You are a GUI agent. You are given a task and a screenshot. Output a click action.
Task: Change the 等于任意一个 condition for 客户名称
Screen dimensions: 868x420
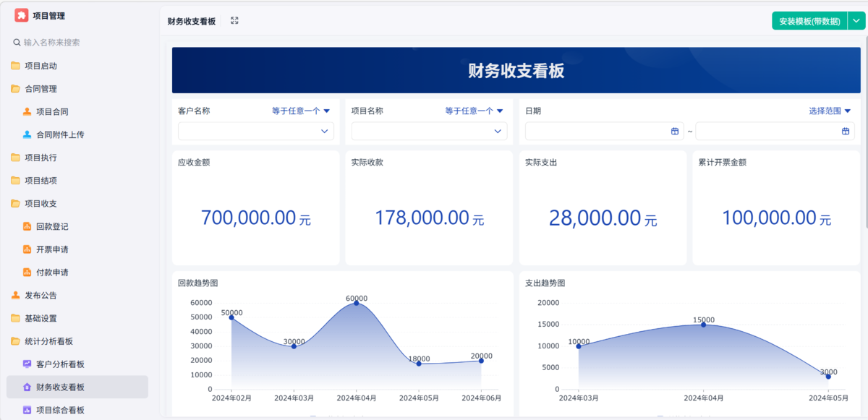tap(301, 111)
